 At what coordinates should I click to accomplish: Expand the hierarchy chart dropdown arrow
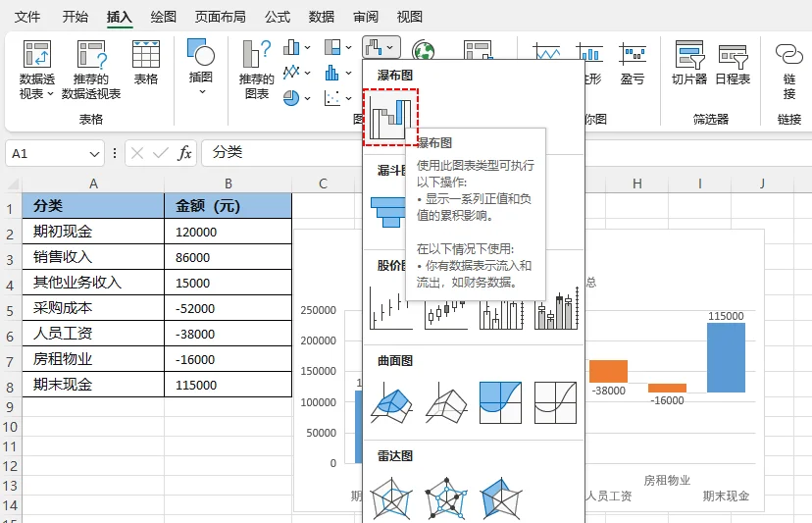pos(348,48)
